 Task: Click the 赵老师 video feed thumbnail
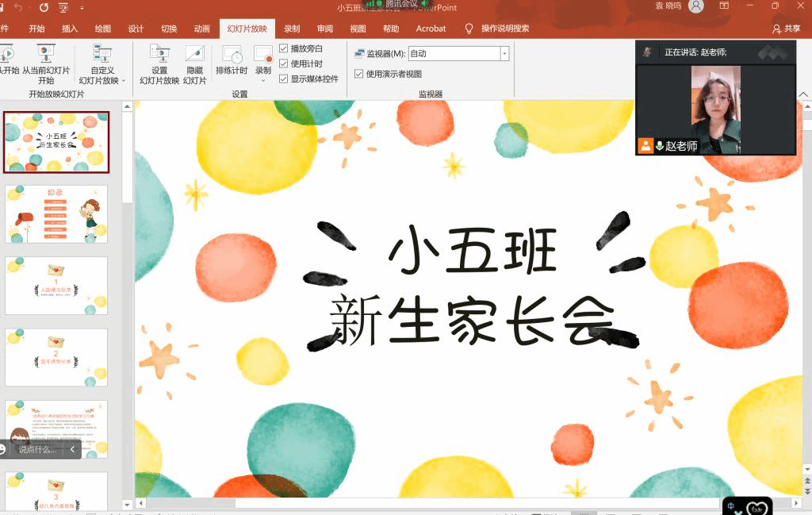(716, 110)
